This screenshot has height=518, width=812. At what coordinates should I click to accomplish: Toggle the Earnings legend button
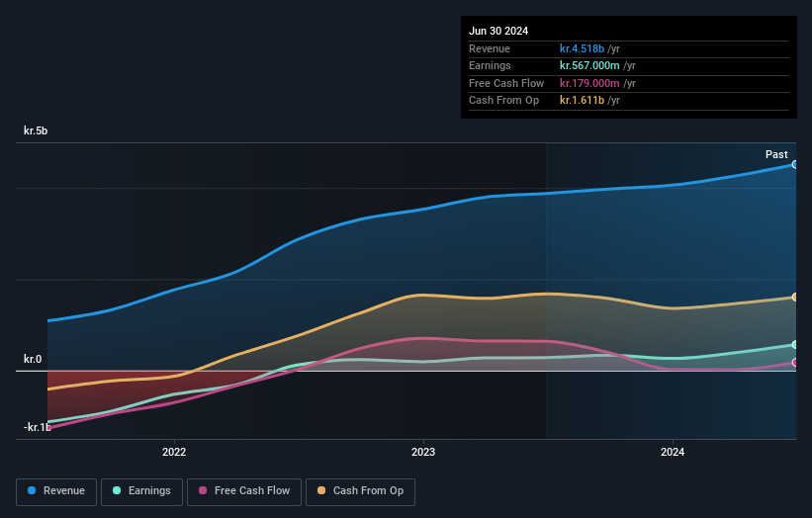(141, 491)
